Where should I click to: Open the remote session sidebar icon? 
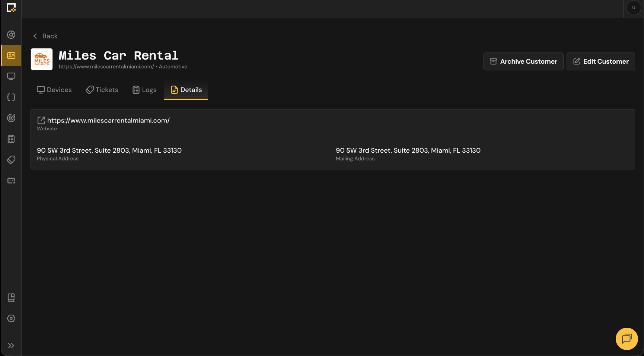[x=11, y=181]
